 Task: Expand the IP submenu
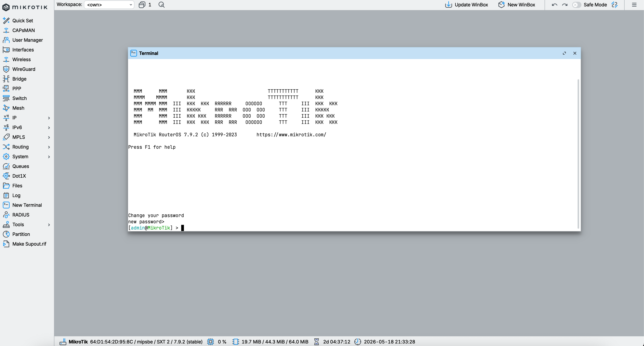[49, 118]
